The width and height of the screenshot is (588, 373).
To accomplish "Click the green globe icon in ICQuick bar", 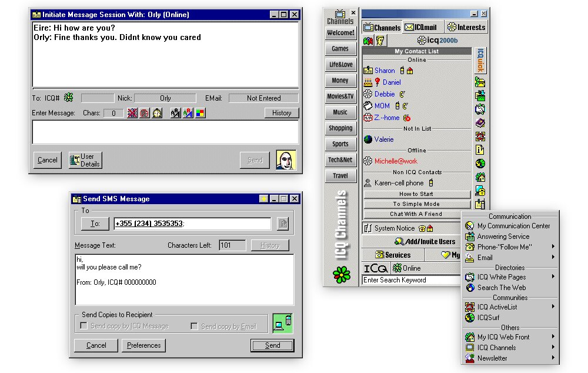I will [480, 163].
